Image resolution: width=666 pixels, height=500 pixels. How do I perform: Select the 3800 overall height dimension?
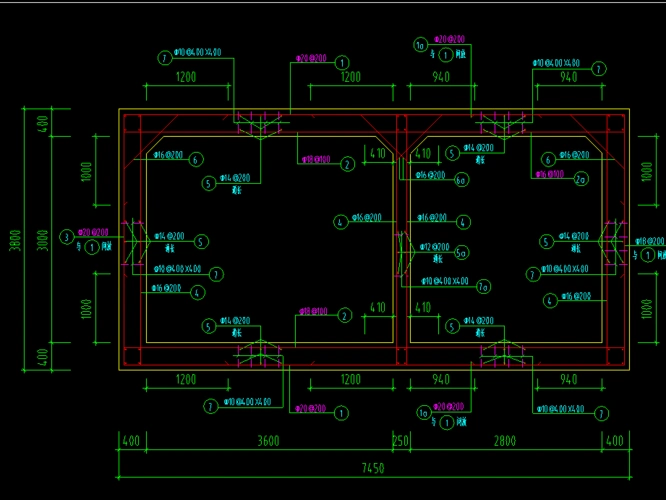(15, 239)
